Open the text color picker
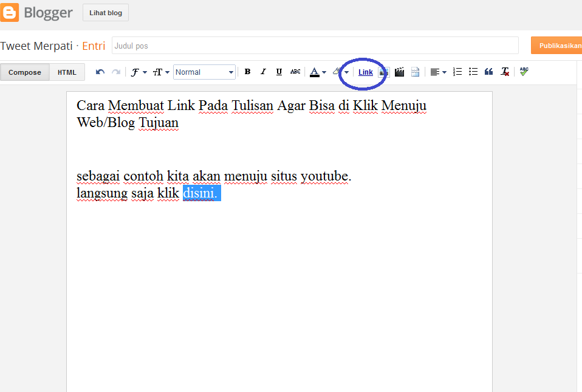The image size is (582, 392). pyautogui.click(x=315, y=72)
